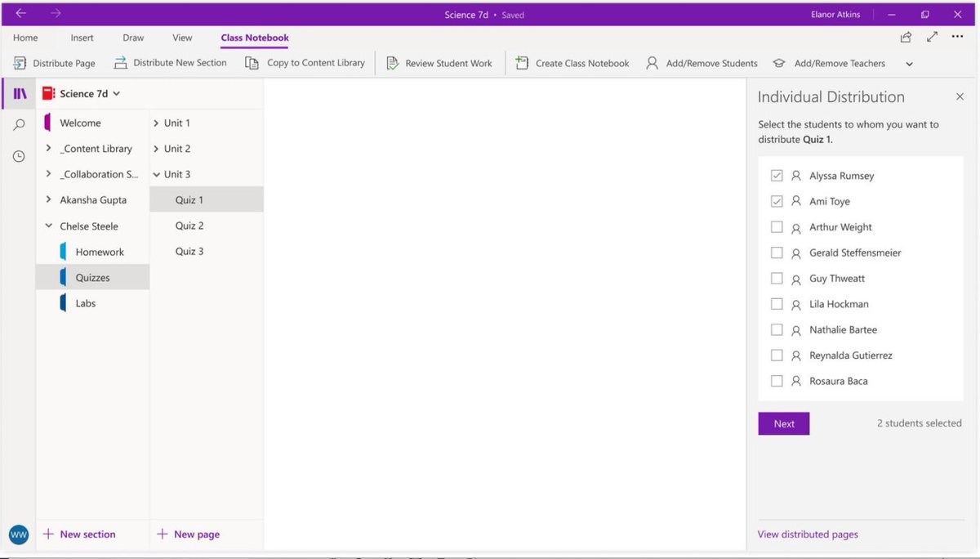Close the Individual Distribution pane

pyautogui.click(x=960, y=96)
